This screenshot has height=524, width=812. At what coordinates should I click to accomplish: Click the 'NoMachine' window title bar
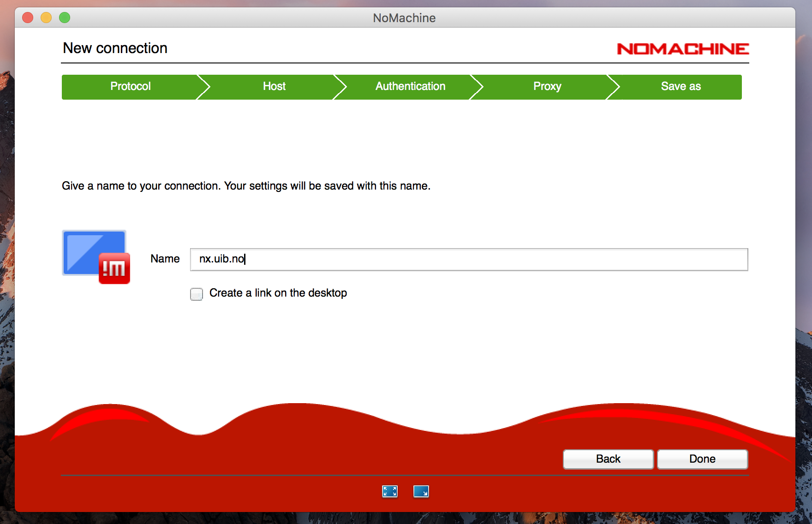pyautogui.click(x=404, y=18)
